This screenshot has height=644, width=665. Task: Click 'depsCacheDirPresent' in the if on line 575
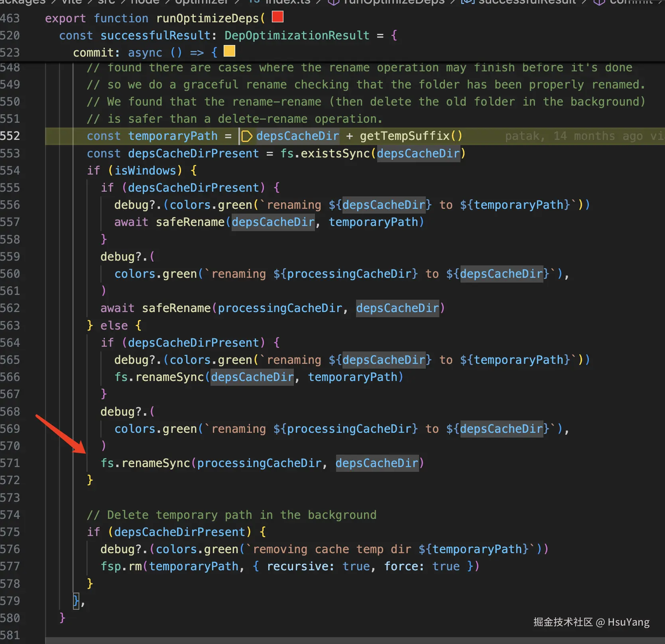[x=180, y=532]
